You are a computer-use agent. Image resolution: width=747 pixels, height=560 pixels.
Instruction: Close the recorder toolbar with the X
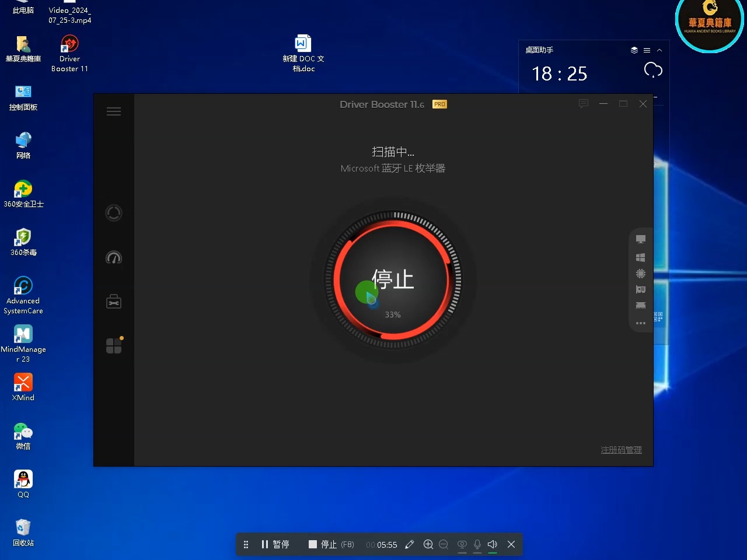(511, 544)
